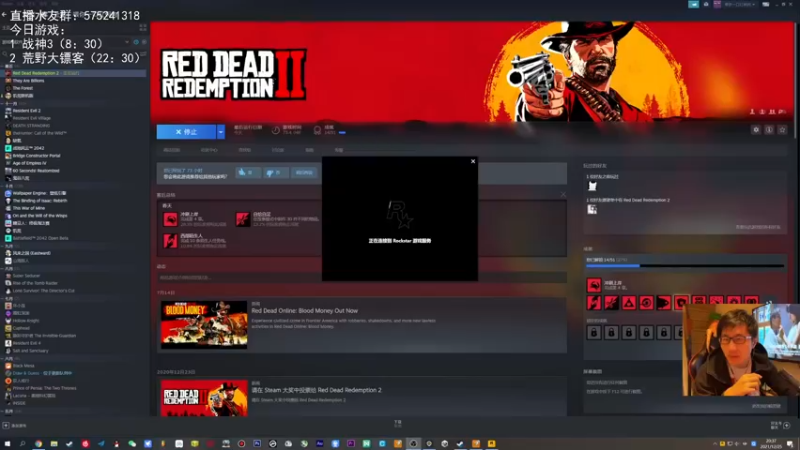Open Blood Money news thumbnail
Screen dimensions: 800x450
pyautogui.click(x=204, y=325)
